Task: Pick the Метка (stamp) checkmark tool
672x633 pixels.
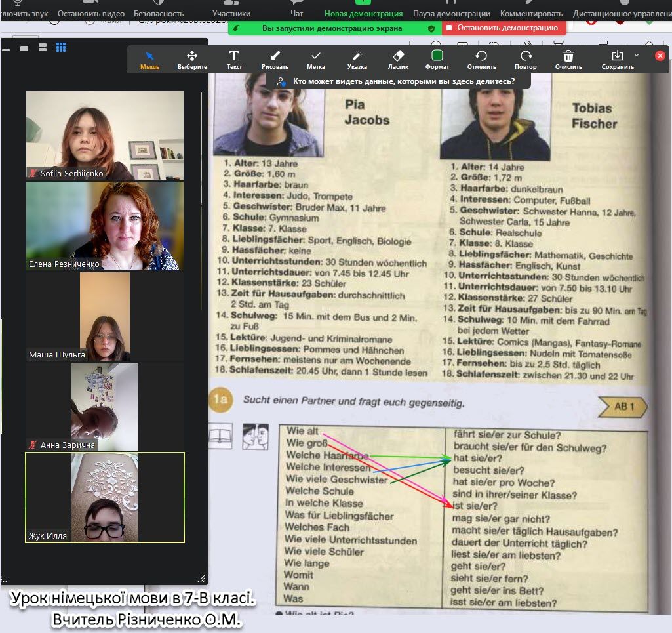Action: [x=315, y=60]
